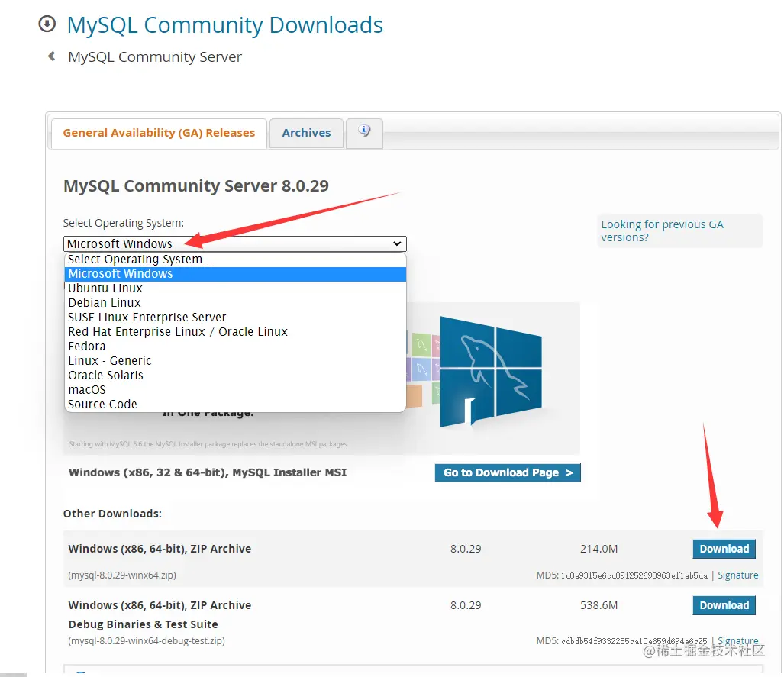Click the 538.6M size value
The height and width of the screenshot is (677, 784).
tap(599, 605)
